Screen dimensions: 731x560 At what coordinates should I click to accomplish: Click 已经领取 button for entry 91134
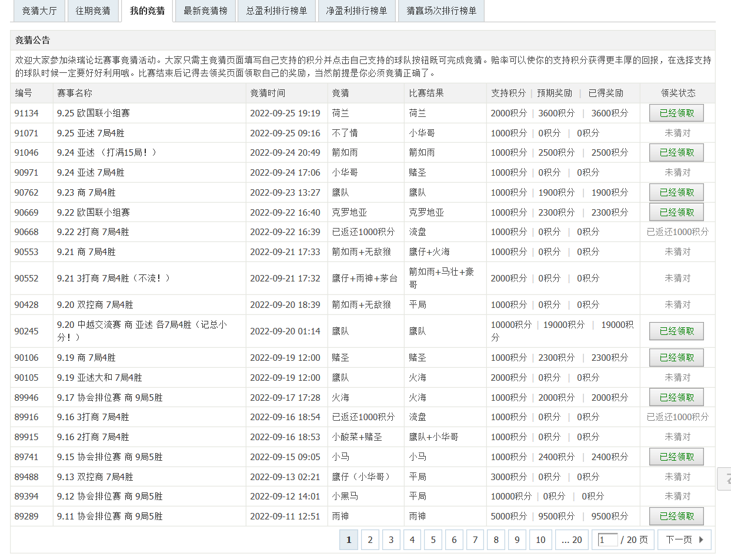tap(676, 113)
